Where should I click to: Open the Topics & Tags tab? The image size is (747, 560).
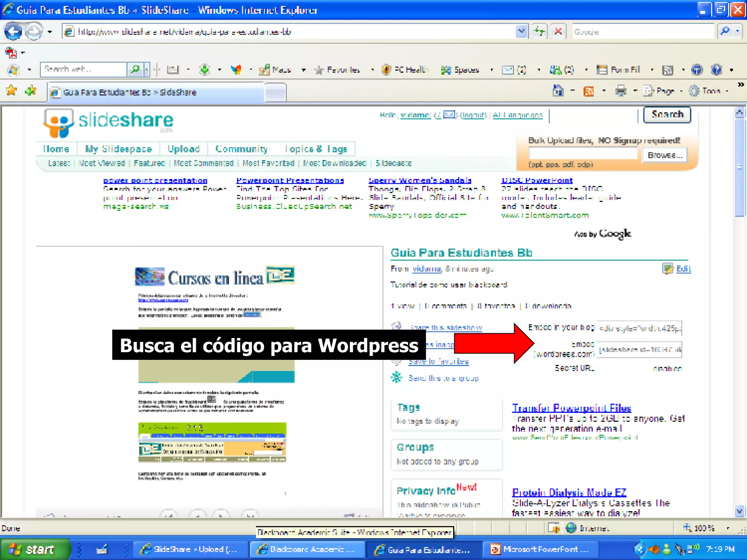316,149
